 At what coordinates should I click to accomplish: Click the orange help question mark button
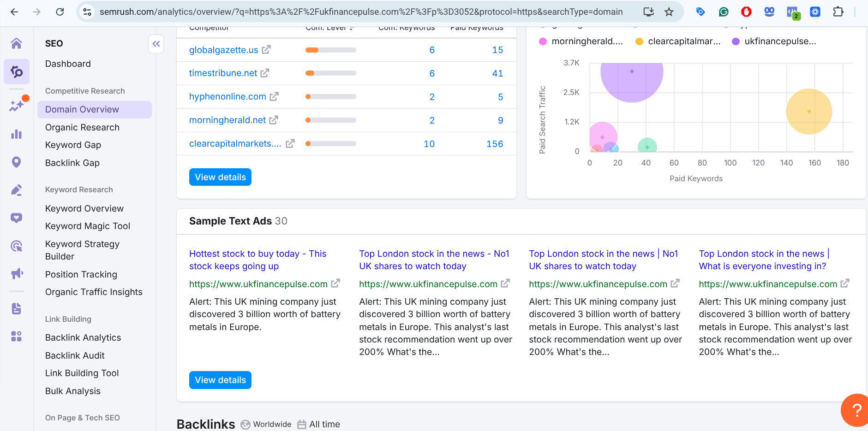tap(856, 409)
